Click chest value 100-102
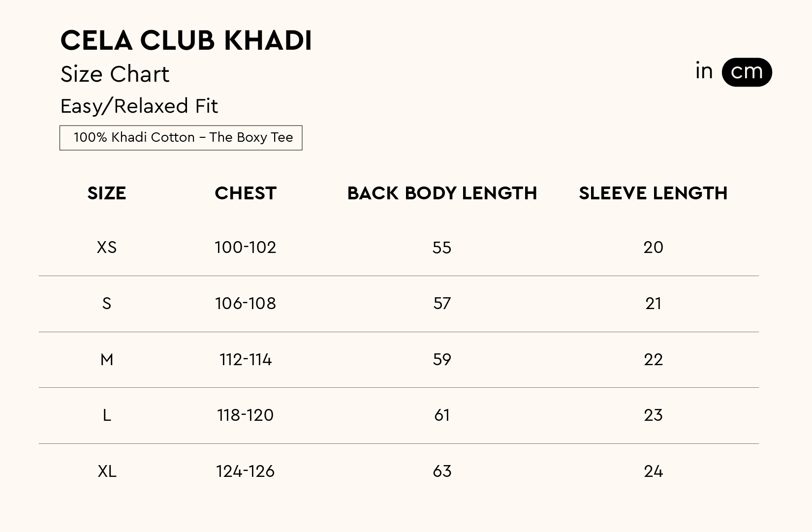This screenshot has width=812, height=532. (246, 247)
